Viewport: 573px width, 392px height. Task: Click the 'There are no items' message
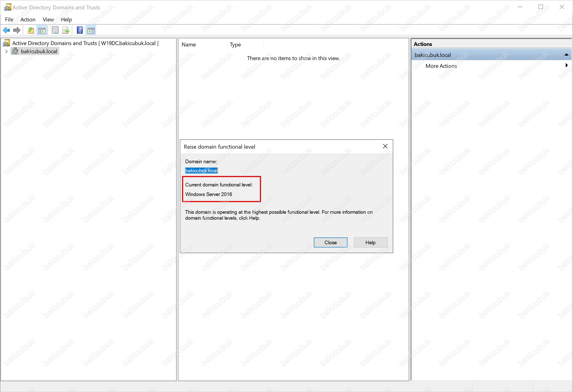(293, 58)
